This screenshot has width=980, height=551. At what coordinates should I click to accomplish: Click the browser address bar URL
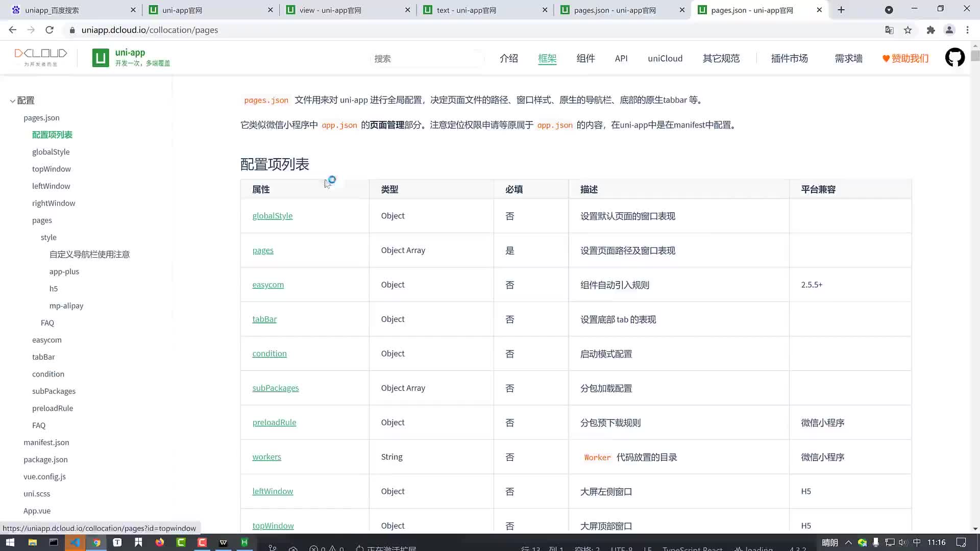150,30
